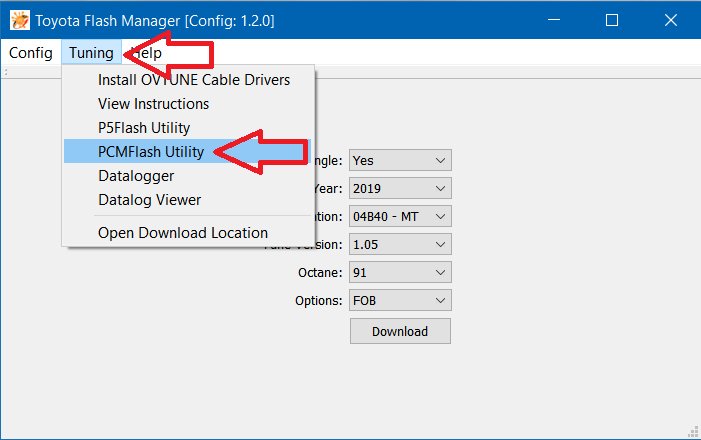Close the Toyota Flash Manager window

click(671, 20)
